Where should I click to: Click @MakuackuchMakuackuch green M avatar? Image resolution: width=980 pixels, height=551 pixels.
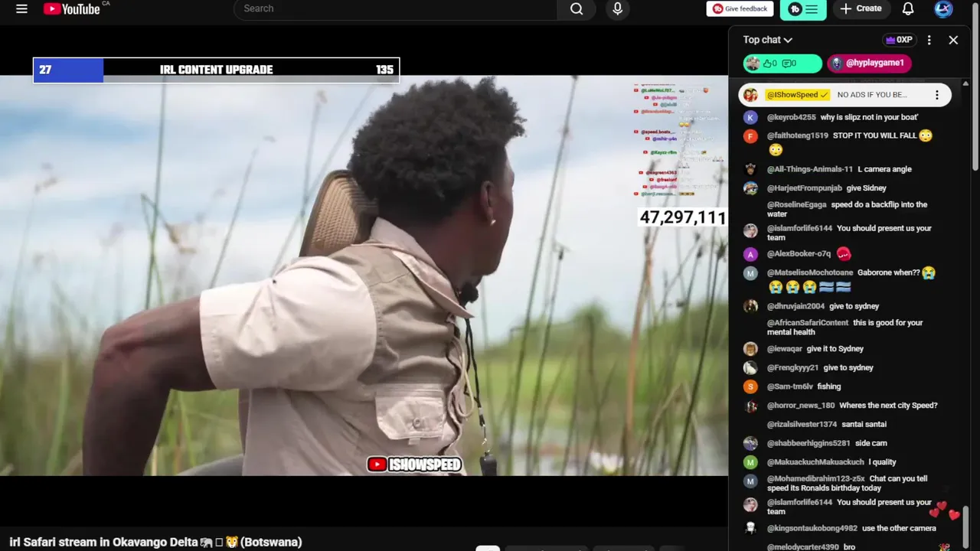[750, 462]
